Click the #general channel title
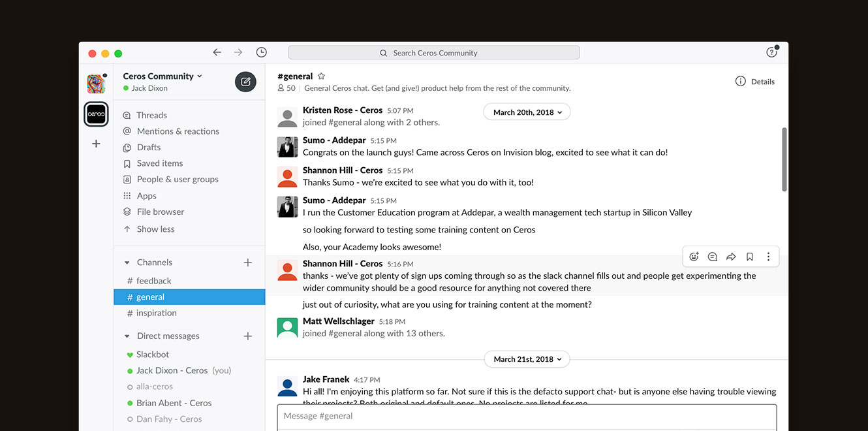The height and width of the screenshot is (431, 868). coord(295,76)
